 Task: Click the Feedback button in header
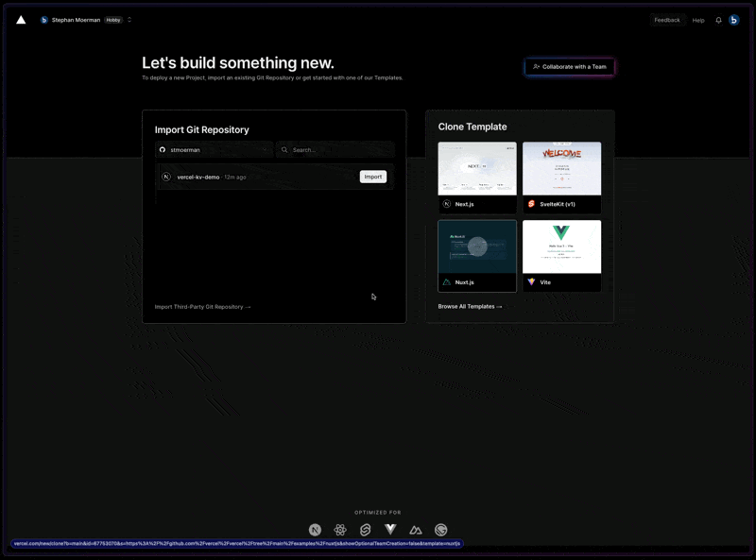667,20
